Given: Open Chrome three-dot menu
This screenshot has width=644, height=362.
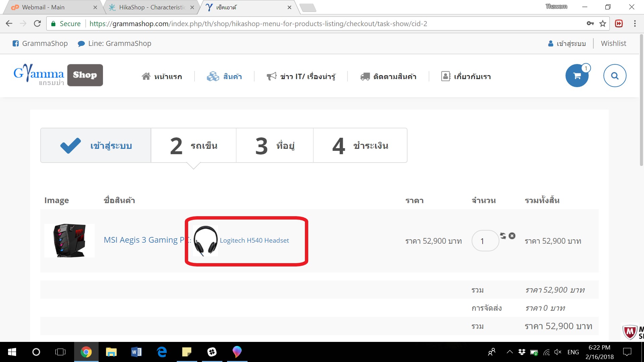Looking at the screenshot, I should pyautogui.click(x=635, y=23).
